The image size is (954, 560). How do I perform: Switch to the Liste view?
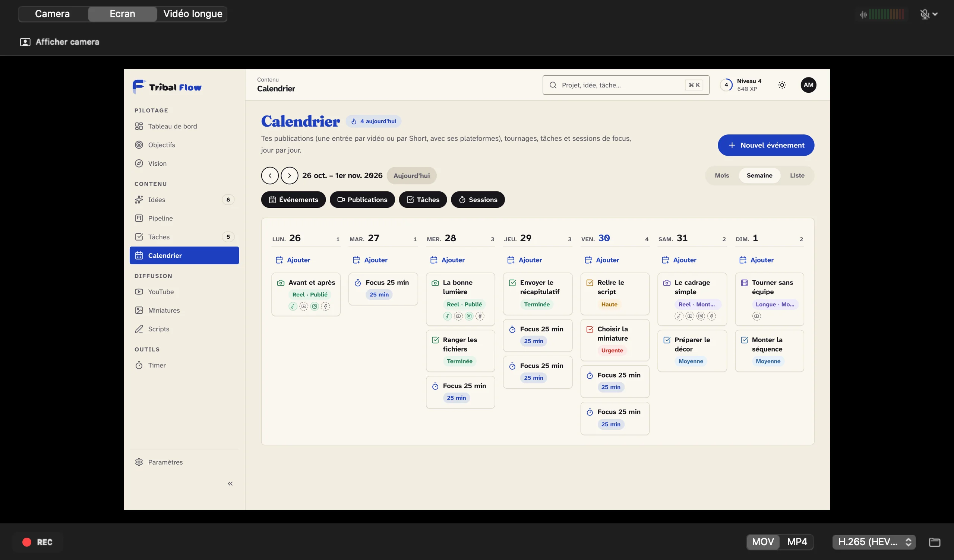point(797,175)
